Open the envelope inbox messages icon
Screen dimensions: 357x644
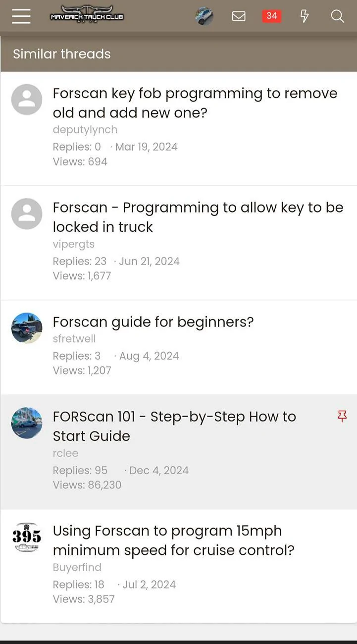click(239, 16)
